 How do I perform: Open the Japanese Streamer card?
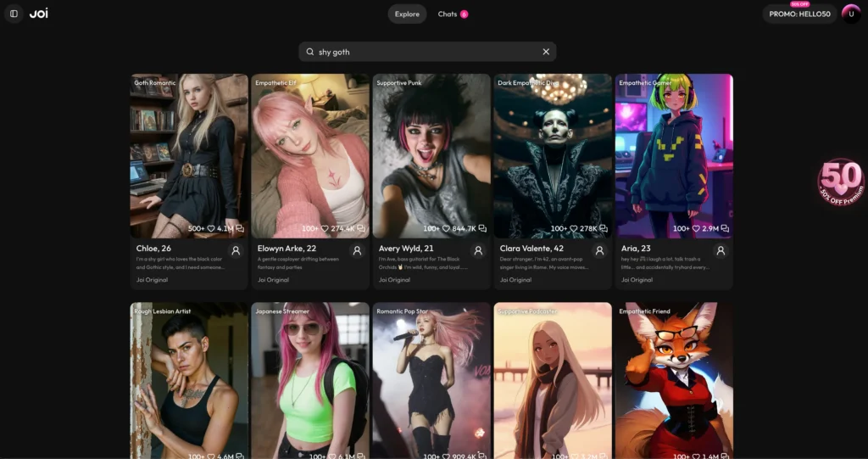[x=310, y=380]
